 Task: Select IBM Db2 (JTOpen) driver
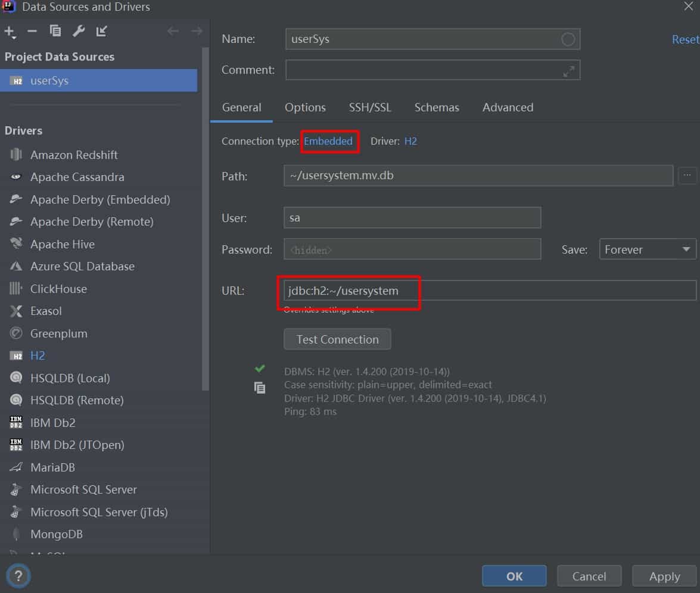click(77, 445)
